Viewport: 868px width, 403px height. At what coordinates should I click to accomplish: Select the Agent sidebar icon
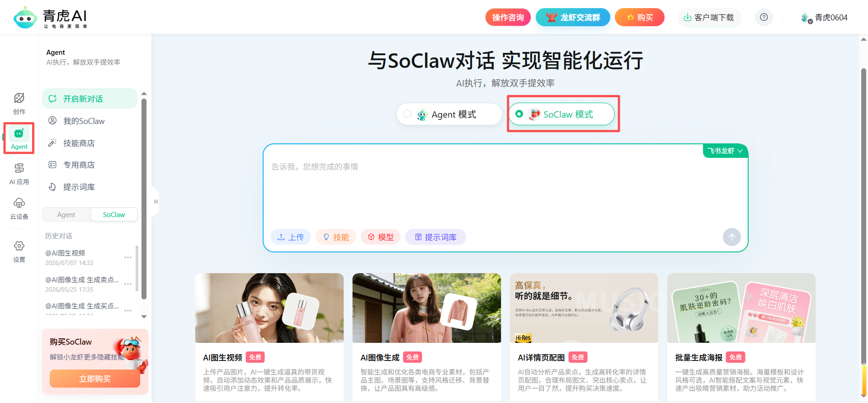pos(19,139)
